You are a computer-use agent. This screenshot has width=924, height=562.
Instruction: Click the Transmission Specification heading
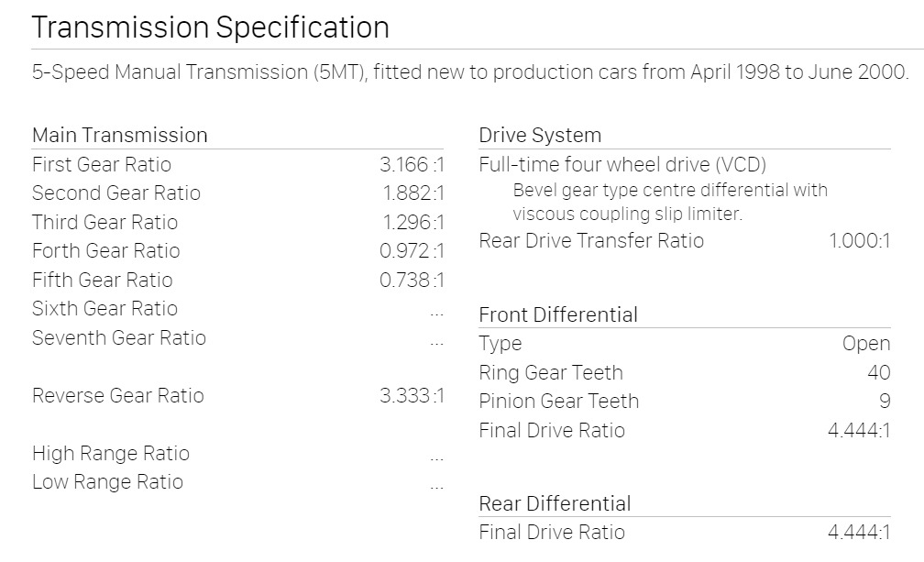coord(211,28)
